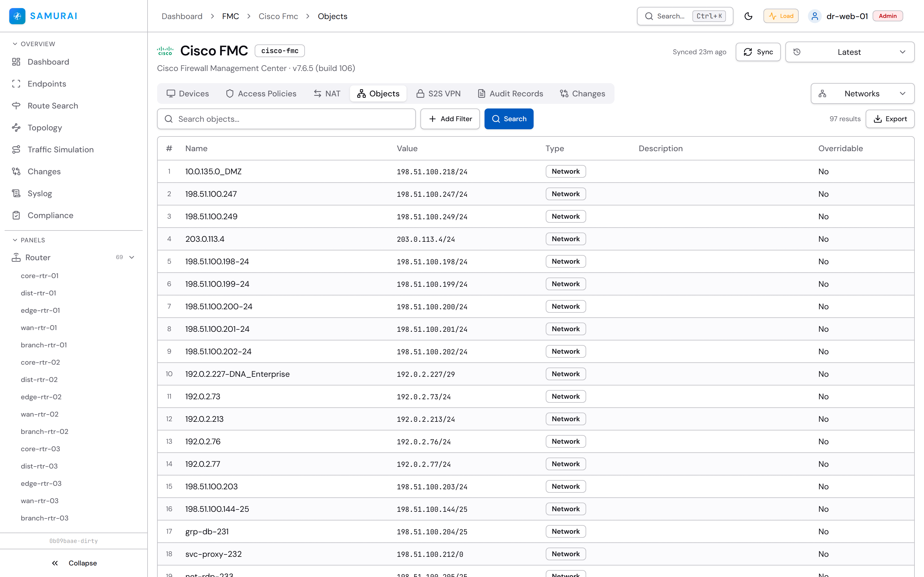The height and width of the screenshot is (577, 924).
Task: Click the Load status indicator
Action: pyautogui.click(x=781, y=16)
